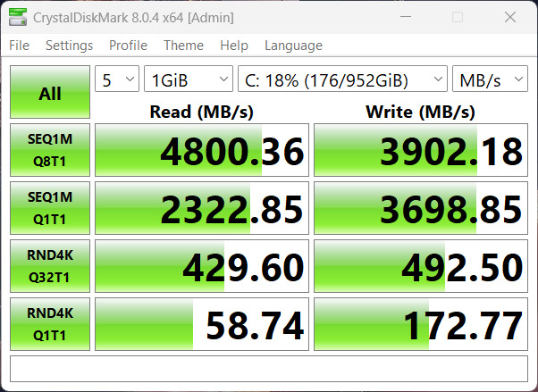Open the Language menu

pos(293,46)
